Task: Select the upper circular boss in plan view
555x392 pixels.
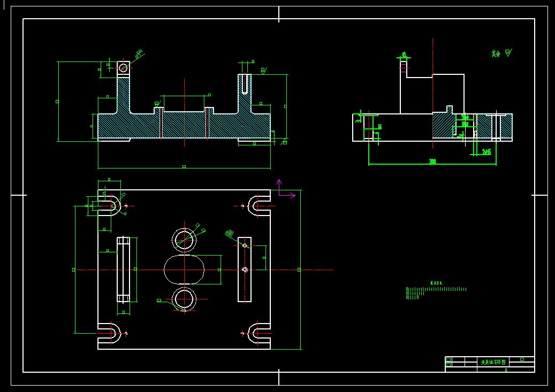Action: 184,240
